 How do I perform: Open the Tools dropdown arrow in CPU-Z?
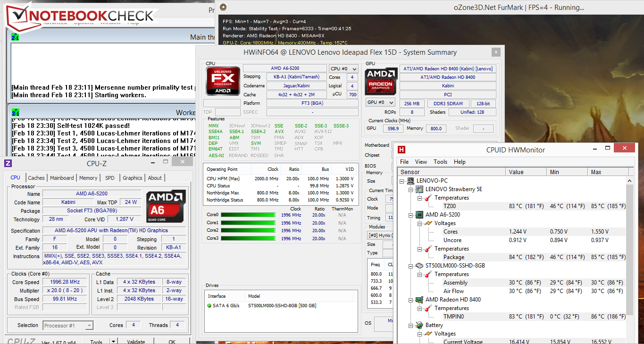point(113,342)
